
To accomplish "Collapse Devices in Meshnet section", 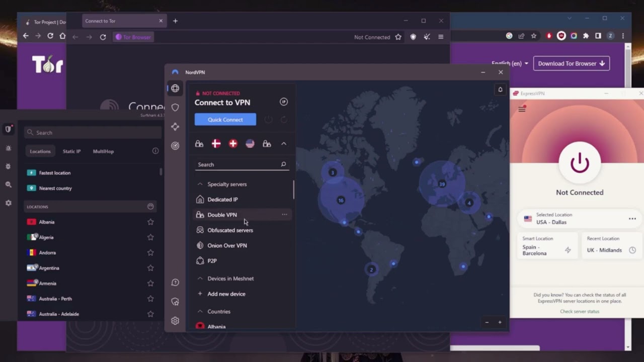I will point(200,278).
